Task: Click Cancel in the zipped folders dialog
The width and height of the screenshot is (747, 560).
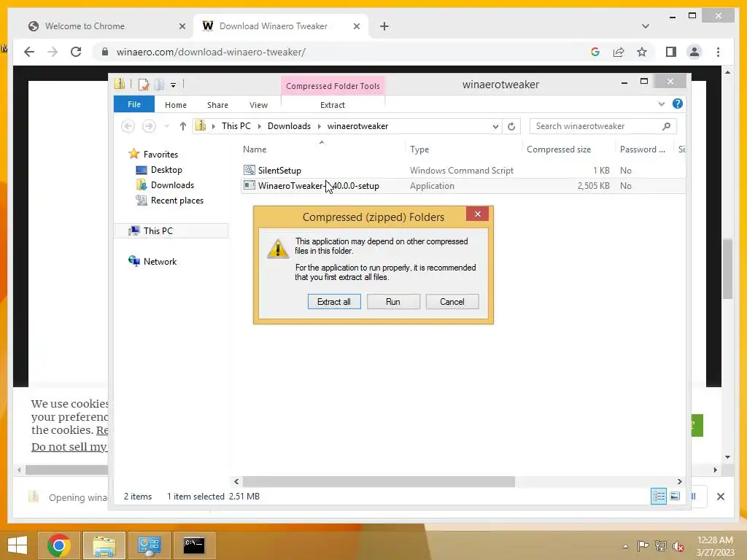Action: click(x=452, y=301)
